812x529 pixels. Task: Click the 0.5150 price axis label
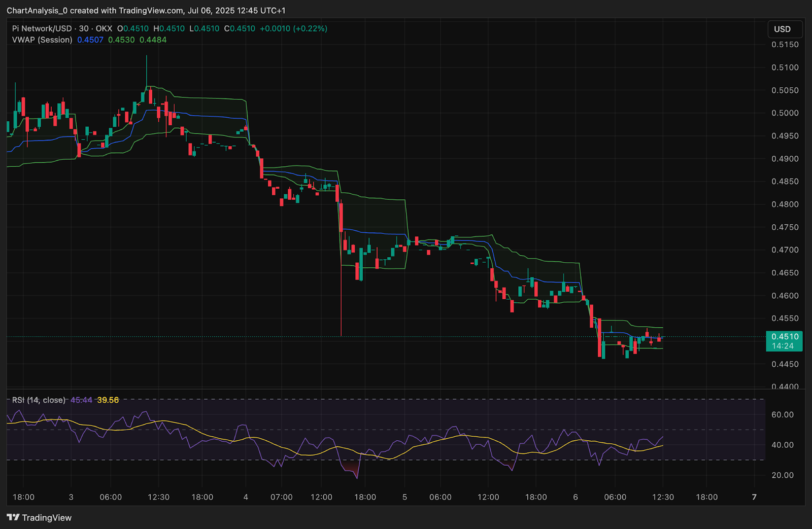point(785,45)
